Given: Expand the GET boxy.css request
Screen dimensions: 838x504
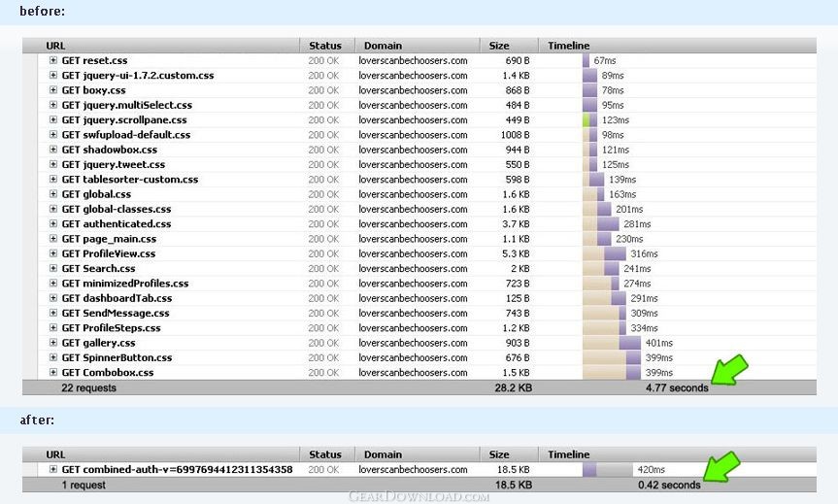Looking at the screenshot, I should point(52,90).
